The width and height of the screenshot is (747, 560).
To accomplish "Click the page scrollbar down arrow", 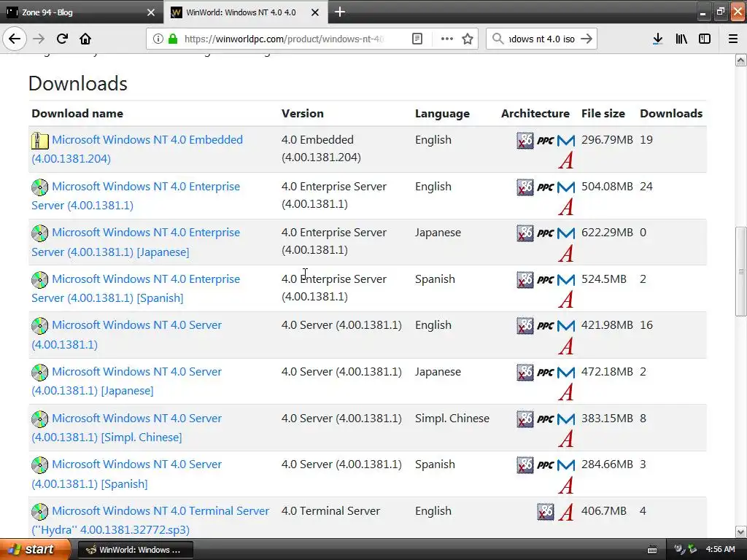I will coord(740,532).
